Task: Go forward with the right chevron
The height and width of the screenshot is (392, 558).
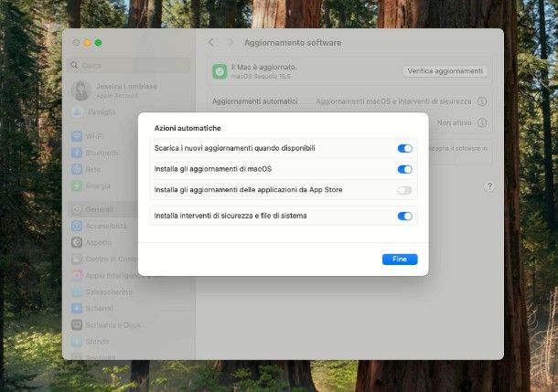Action: coord(231,43)
